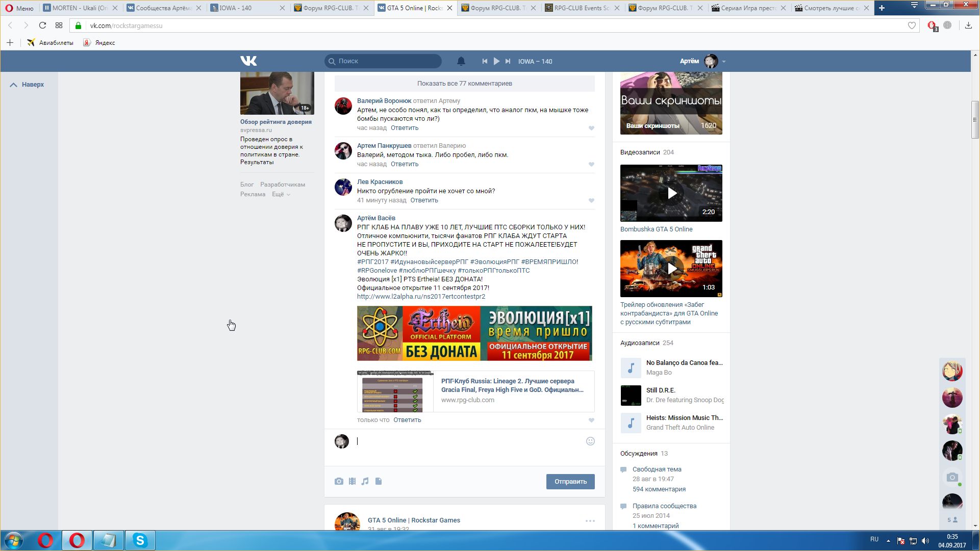The width and height of the screenshot is (980, 551).
Task: Open Артём Васёв's profile name link
Action: coord(376,218)
